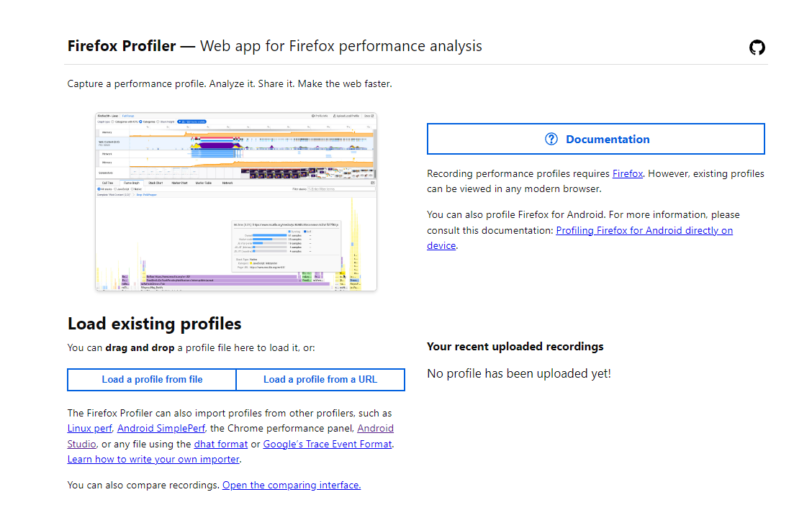
Task: Click Learn how to write your own importer
Action: (153, 459)
